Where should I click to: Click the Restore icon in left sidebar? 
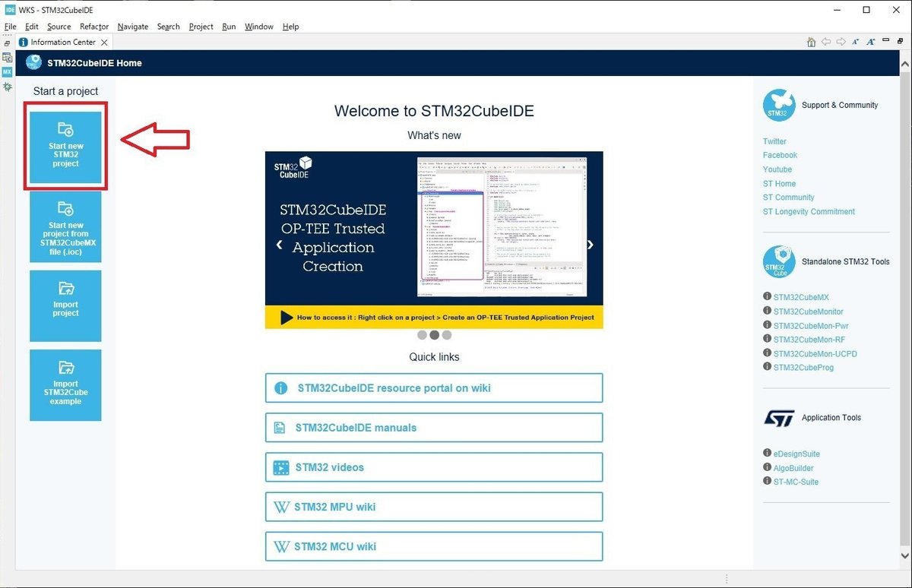[7, 43]
